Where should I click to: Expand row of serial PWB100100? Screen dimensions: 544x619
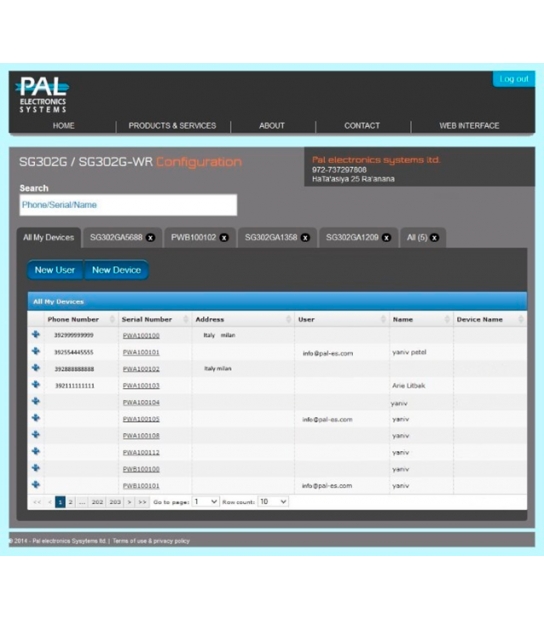tap(36, 468)
